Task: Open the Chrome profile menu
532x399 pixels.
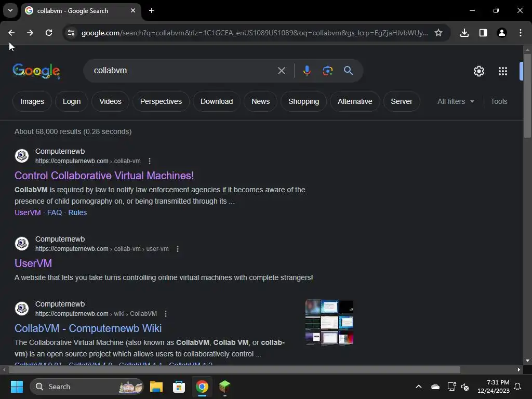Action: coord(501,33)
